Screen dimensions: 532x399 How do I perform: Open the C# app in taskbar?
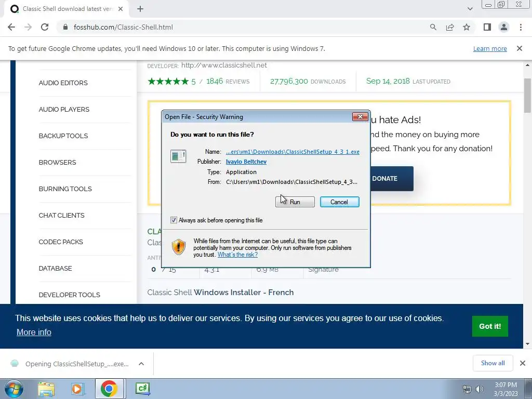142,389
